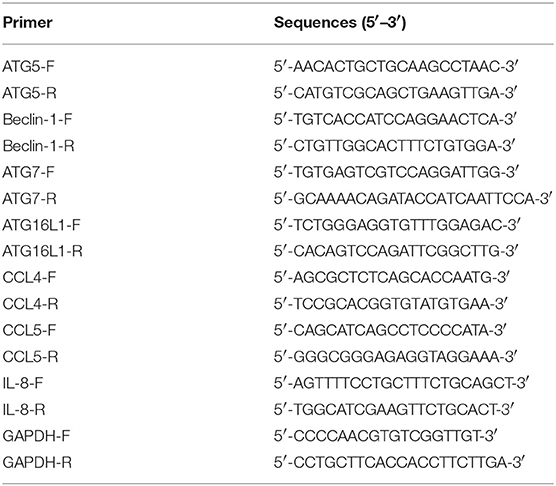This screenshot has width=556, height=486.
Task: Select the ATG5-R primer sequence
Action: [x=396, y=93]
